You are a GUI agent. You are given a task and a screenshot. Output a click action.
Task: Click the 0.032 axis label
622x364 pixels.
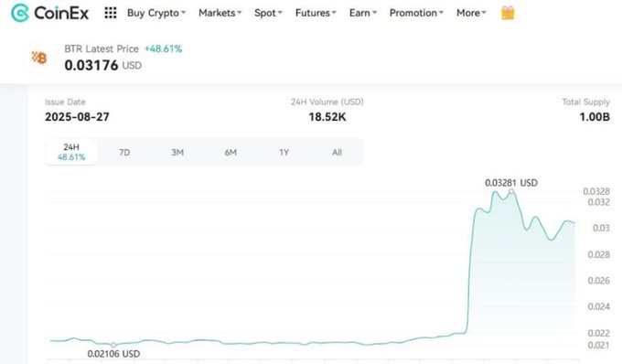[x=599, y=202]
